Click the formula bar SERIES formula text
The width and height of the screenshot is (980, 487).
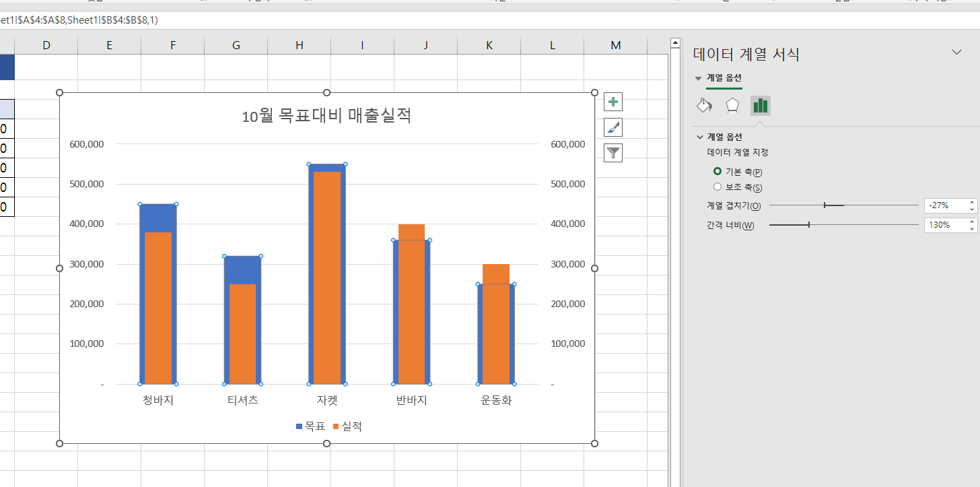coord(79,20)
